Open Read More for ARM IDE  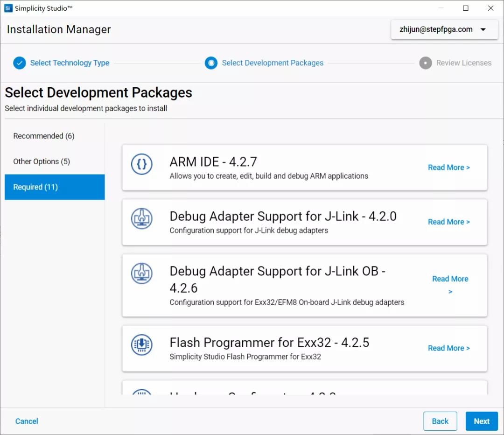449,168
